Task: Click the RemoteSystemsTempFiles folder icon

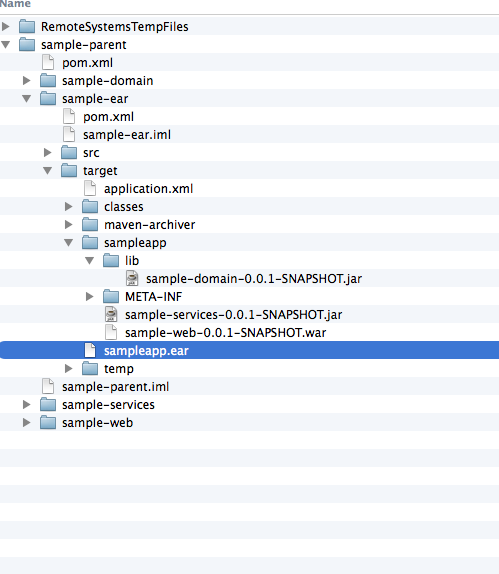Action: point(27,26)
